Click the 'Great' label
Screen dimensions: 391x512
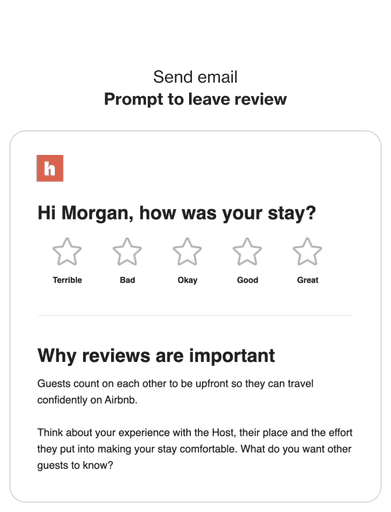[x=307, y=280]
